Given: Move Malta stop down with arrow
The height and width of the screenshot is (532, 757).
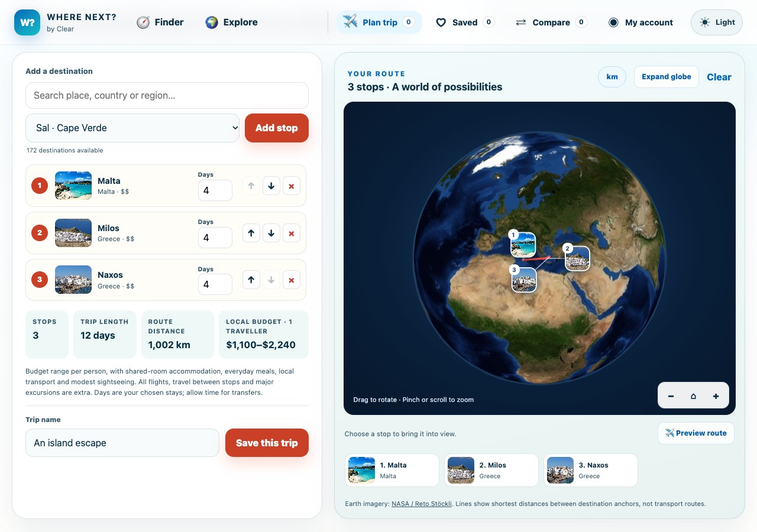Looking at the screenshot, I should pyautogui.click(x=271, y=186).
